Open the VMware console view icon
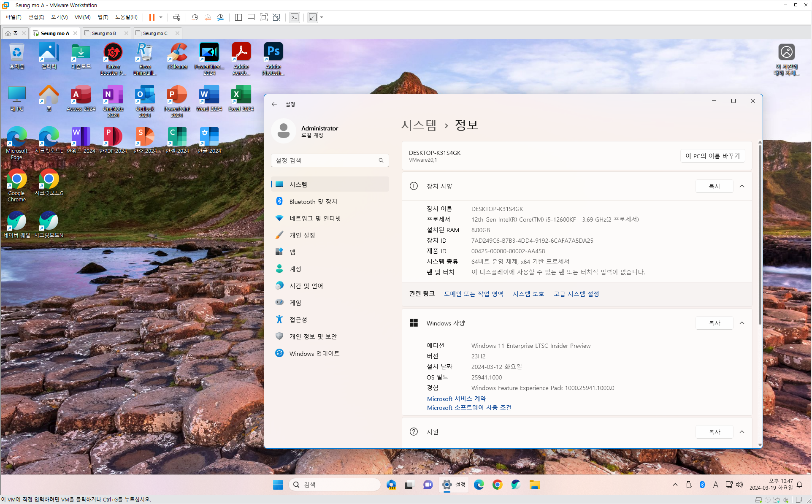The height and width of the screenshot is (504, 812). tap(295, 17)
